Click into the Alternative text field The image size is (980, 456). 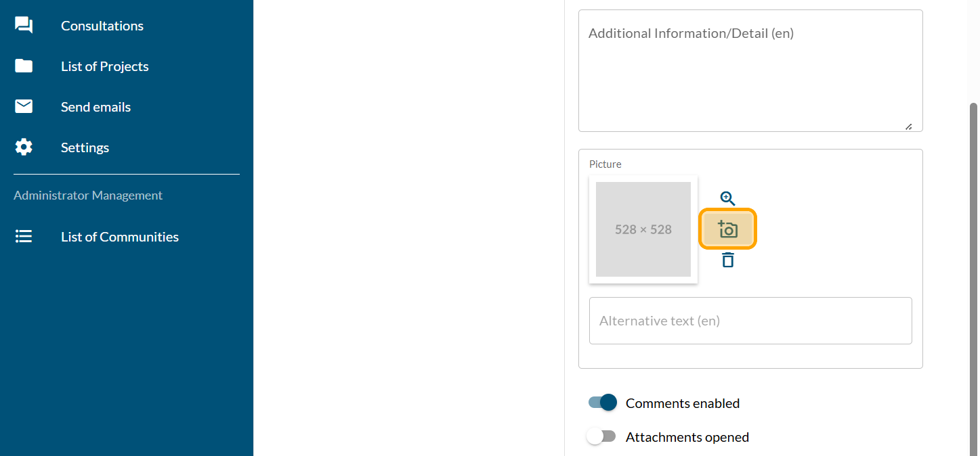tap(750, 321)
